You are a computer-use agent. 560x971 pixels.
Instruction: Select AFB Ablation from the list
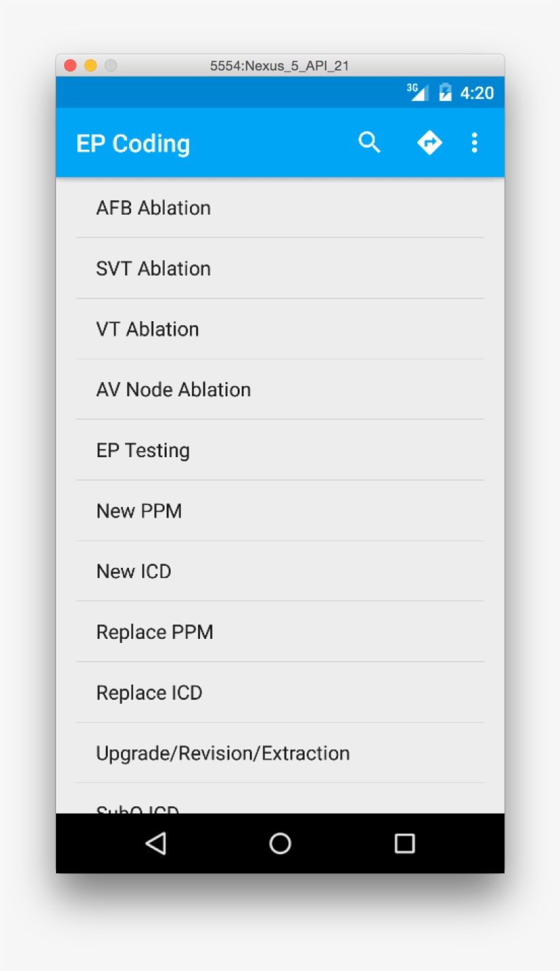[153, 208]
